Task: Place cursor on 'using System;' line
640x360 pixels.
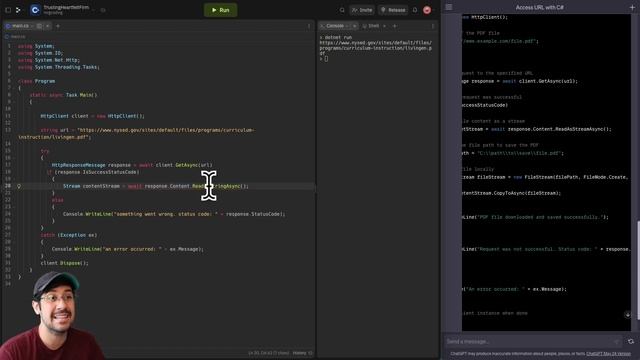Action: click(x=36, y=46)
